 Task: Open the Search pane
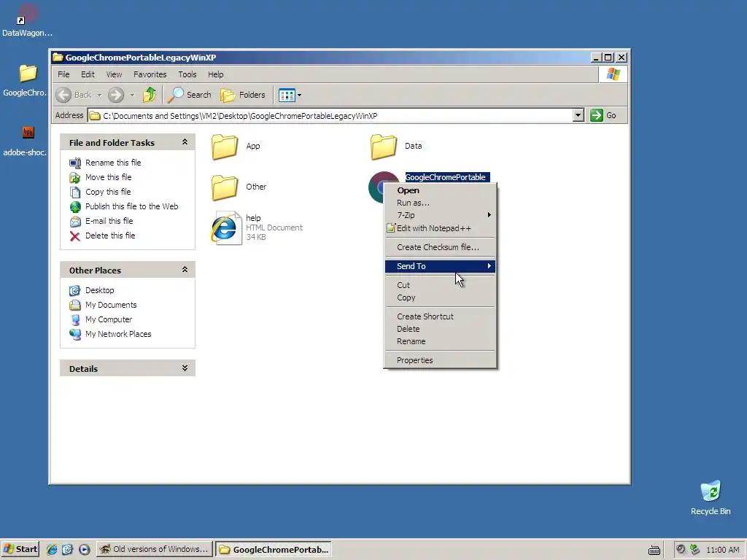(190, 95)
